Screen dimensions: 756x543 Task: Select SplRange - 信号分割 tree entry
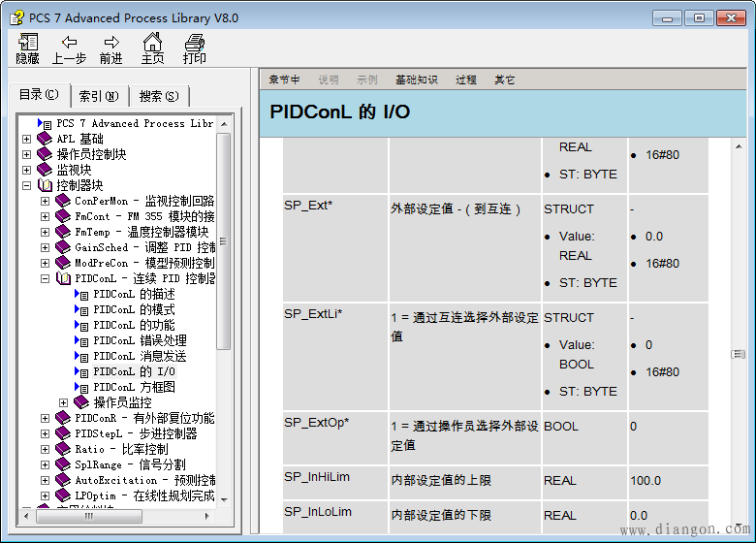(x=130, y=464)
